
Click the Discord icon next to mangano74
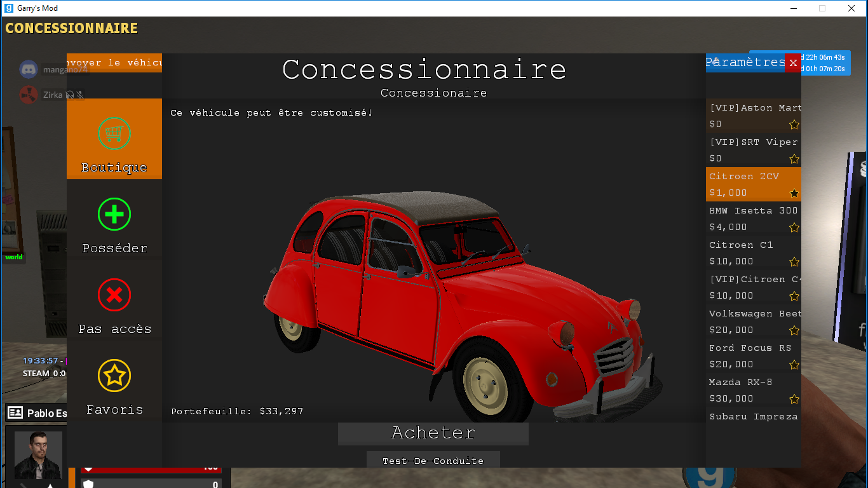(29, 69)
